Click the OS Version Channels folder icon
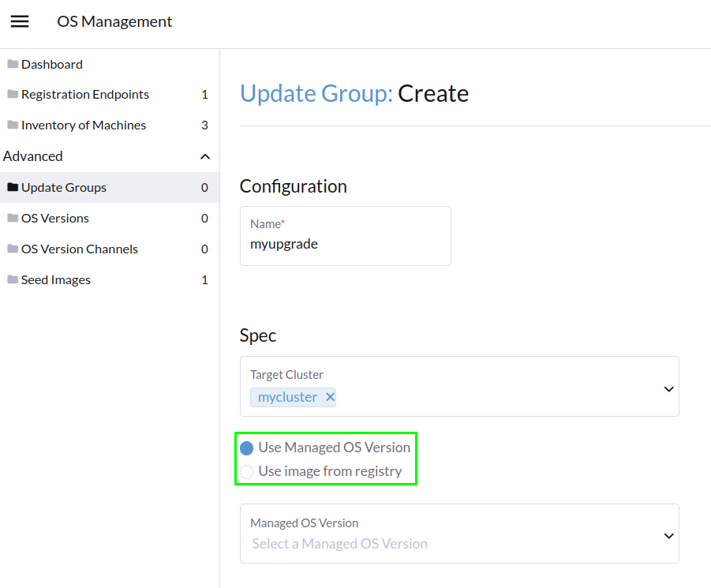Viewport: 711px width, 588px height. 13,249
